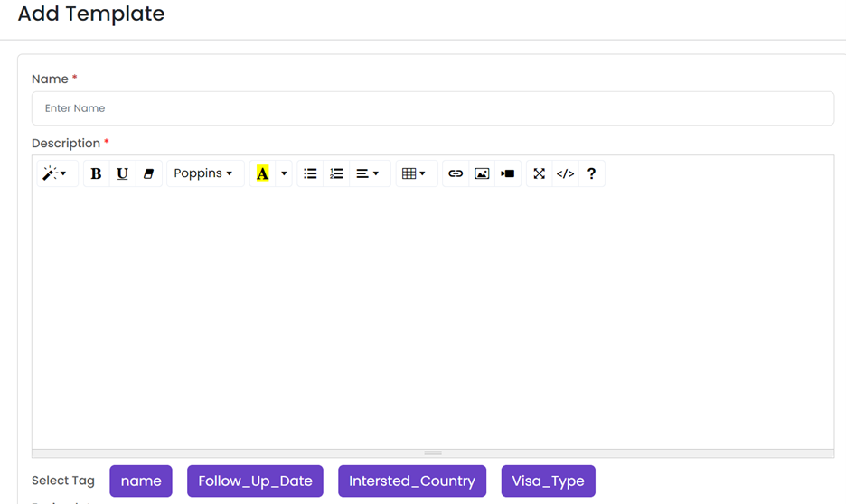Toggle full screen editor mode
This screenshot has width=846, height=504.
[x=539, y=173]
